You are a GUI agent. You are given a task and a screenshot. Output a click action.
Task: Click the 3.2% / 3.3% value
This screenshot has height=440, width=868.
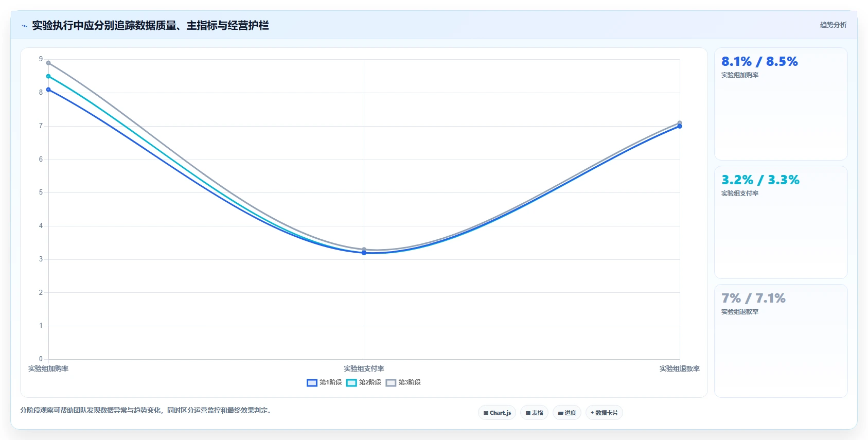pos(760,180)
